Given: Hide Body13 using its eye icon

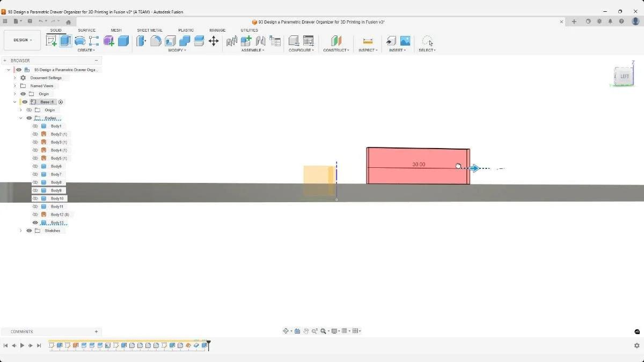Looking at the screenshot, I should click(x=35, y=223).
